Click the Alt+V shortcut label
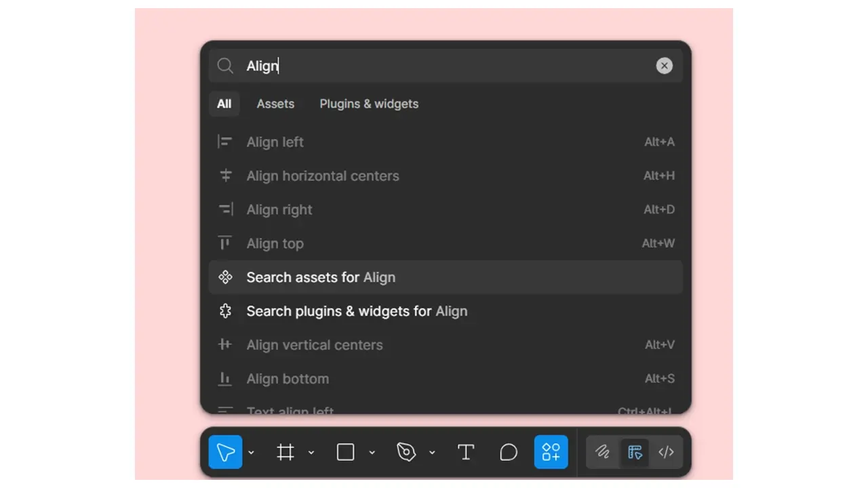 click(660, 345)
